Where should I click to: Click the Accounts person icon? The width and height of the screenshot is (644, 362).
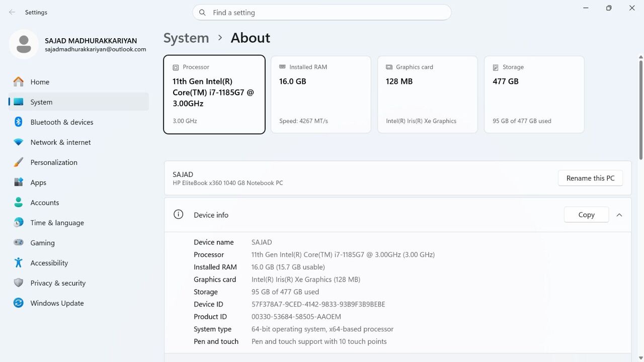[x=19, y=202]
